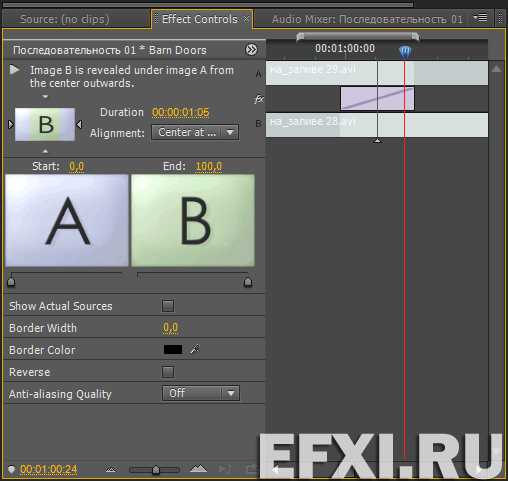Select the transition block on the fx track

click(377, 98)
